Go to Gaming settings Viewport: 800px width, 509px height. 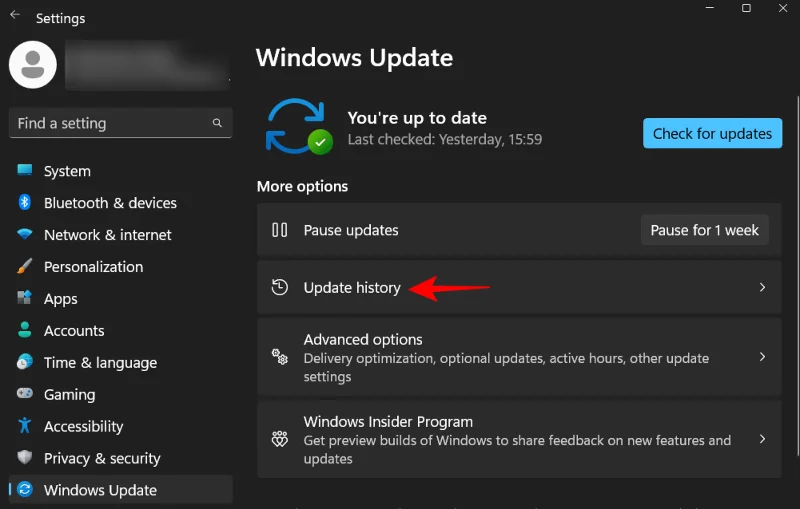(x=120, y=394)
